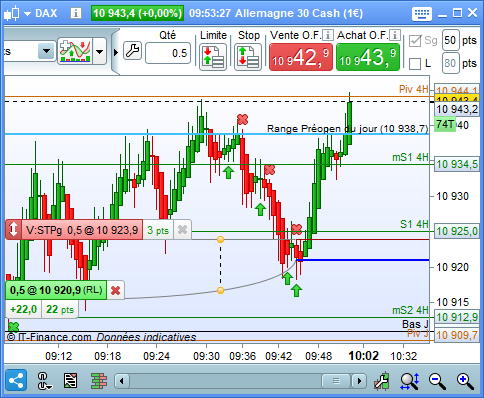Open info icon beside Achat O.F.
The image size is (484, 398).
pos(395,35)
